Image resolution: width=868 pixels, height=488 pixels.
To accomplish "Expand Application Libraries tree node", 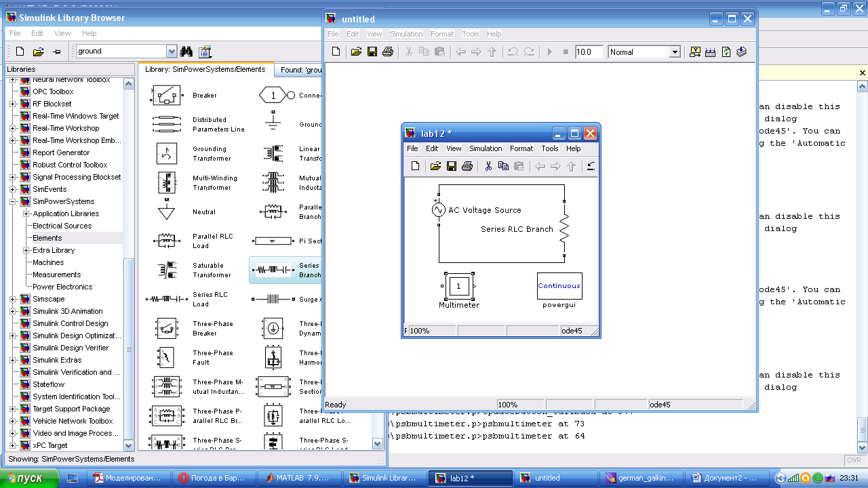I will click(x=25, y=213).
